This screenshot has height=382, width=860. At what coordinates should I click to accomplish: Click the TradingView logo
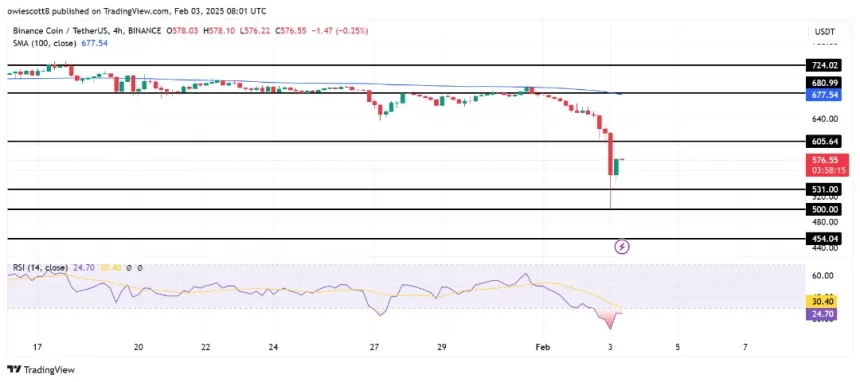[x=41, y=369]
